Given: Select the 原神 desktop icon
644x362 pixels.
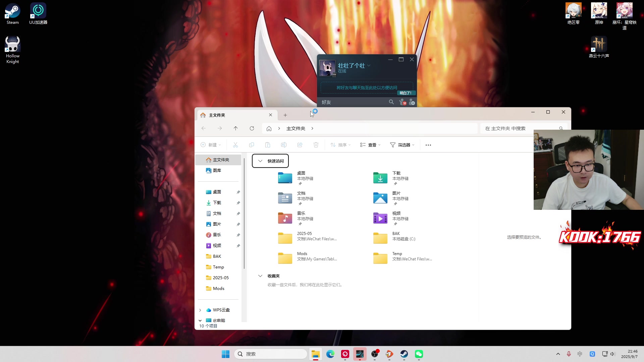Looking at the screenshot, I should (x=599, y=14).
